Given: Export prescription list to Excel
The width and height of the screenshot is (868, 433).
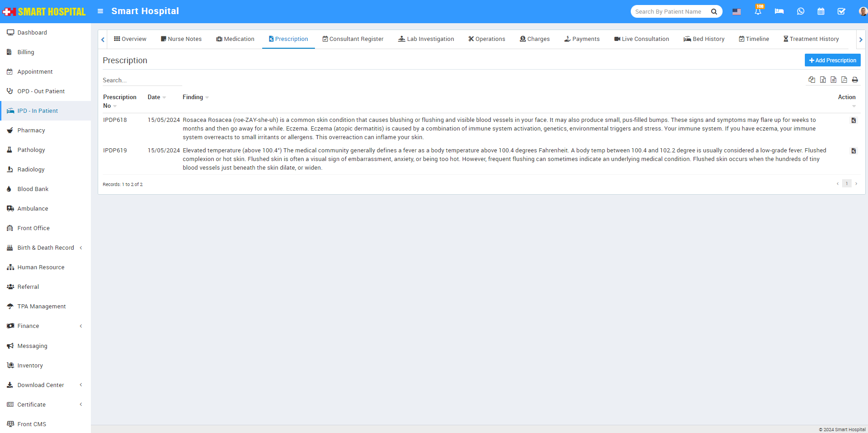Looking at the screenshot, I should [823, 80].
